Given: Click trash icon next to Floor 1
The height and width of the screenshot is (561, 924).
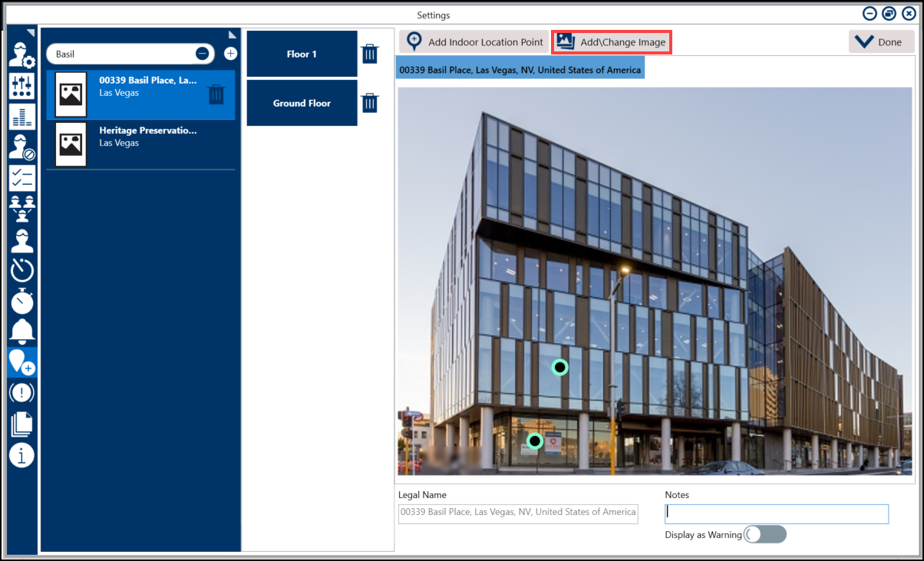Looking at the screenshot, I should [370, 54].
